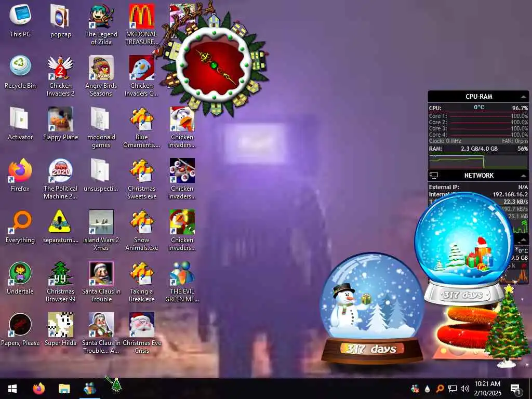Screen dimensions: 532x399
Task: Open the Action Center notifications
Action: [515, 390]
